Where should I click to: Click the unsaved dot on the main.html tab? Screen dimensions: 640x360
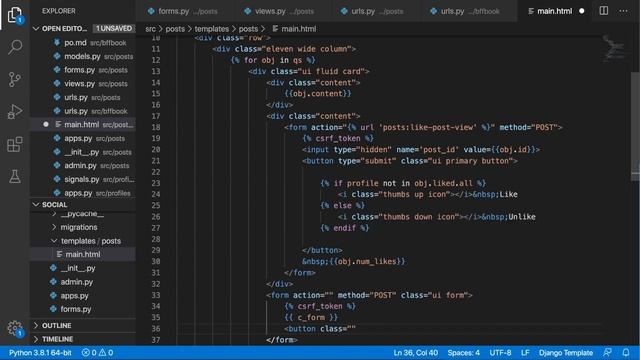click(x=582, y=11)
